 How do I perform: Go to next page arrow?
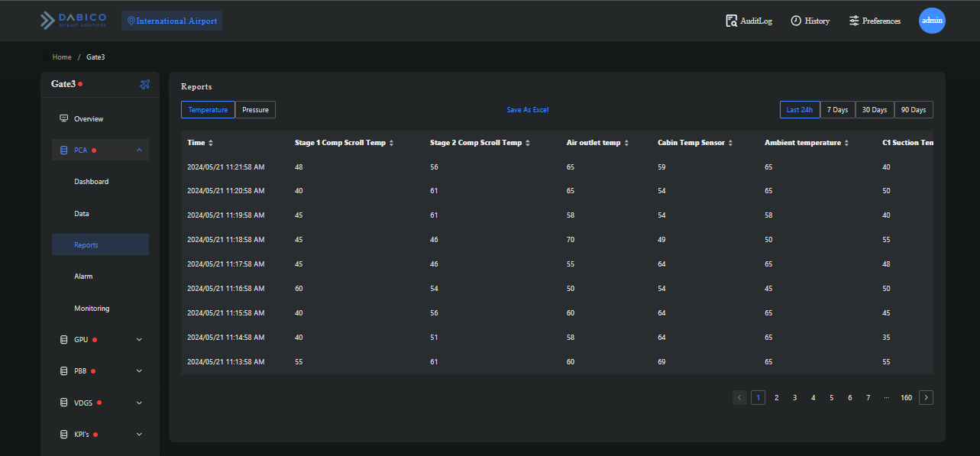coord(926,397)
